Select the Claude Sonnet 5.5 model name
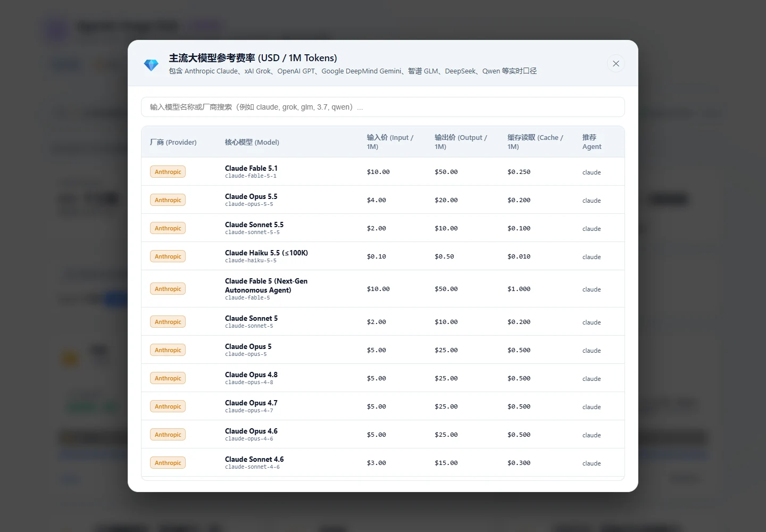766x532 pixels. pyautogui.click(x=254, y=225)
